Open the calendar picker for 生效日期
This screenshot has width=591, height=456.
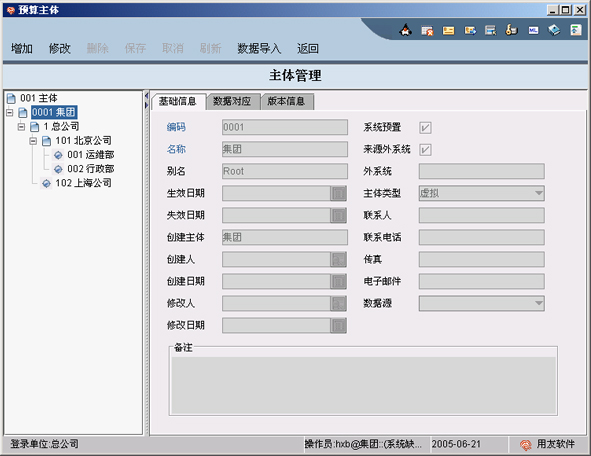[x=338, y=193]
